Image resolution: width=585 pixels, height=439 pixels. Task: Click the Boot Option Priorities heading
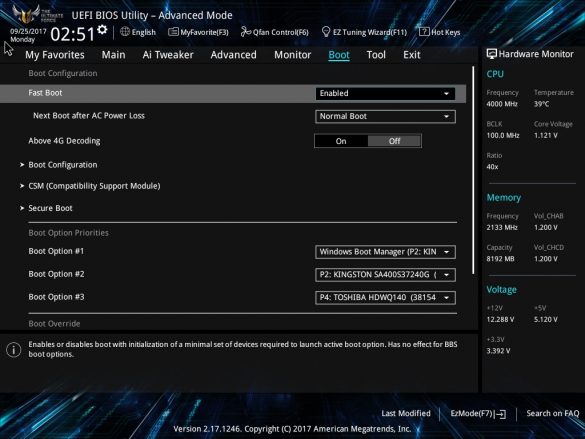(x=68, y=233)
